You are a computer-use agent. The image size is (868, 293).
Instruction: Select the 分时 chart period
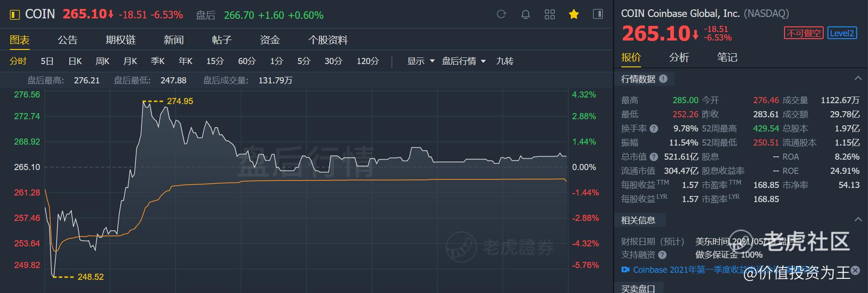point(18,61)
